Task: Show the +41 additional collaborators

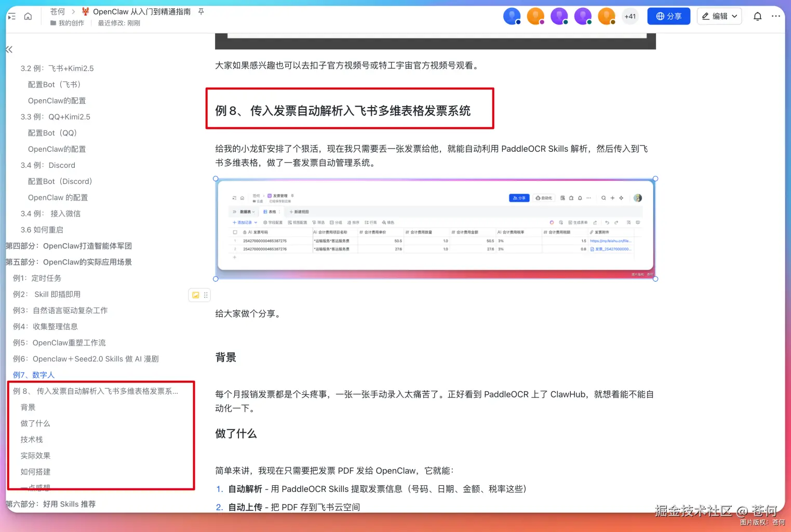Action: [x=630, y=17]
